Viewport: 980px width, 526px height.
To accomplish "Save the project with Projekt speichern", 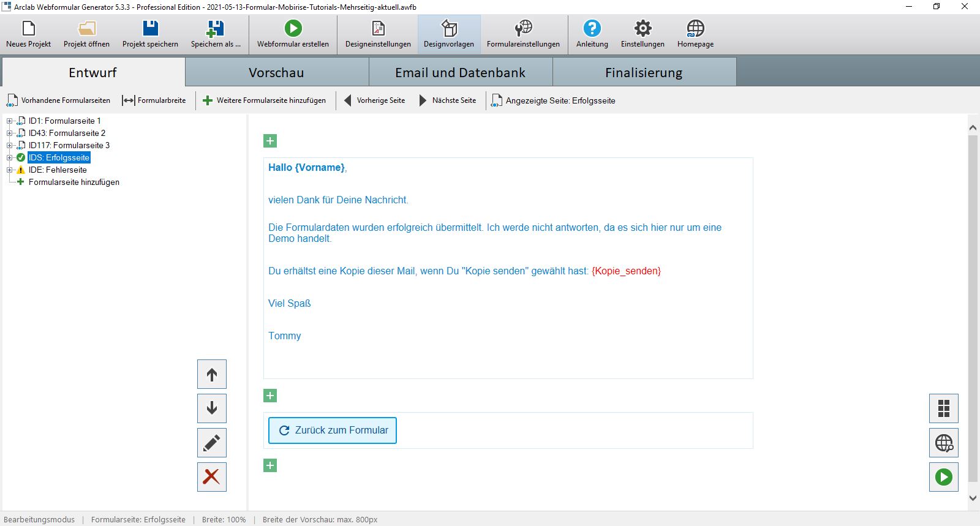I will click(x=150, y=35).
